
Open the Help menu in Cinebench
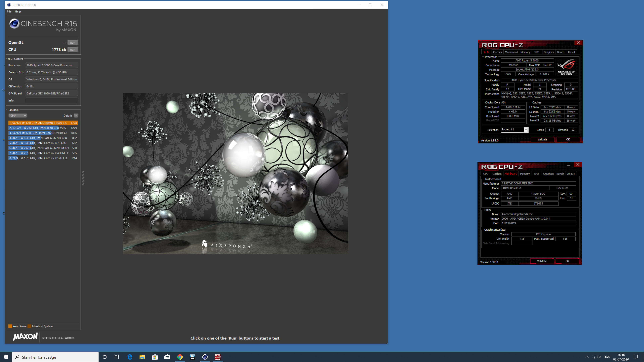pyautogui.click(x=18, y=12)
